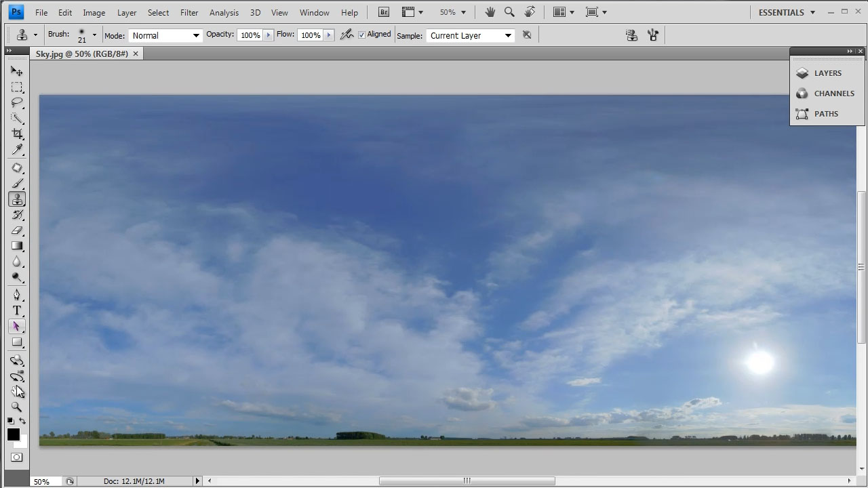Select the Eyedropper tool
This screenshot has width=868, height=488.
pyautogui.click(x=17, y=150)
